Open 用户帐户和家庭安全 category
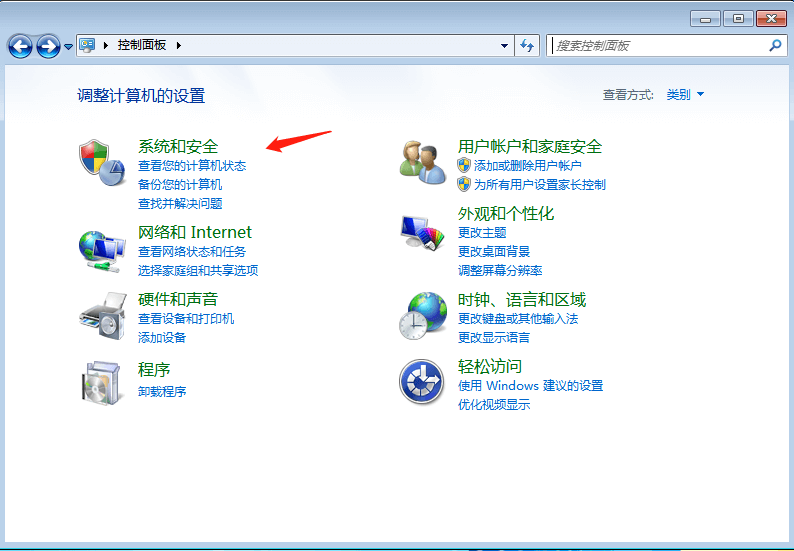 point(530,146)
